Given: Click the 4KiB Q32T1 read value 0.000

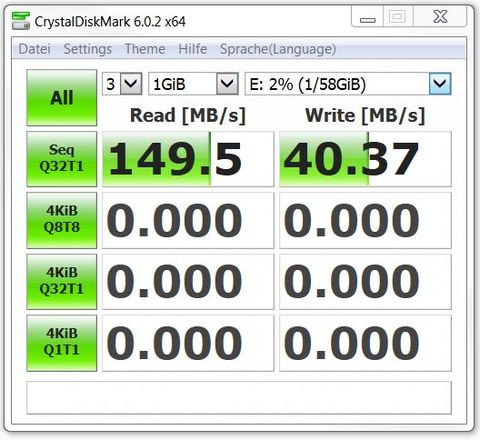Looking at the screenshot, I should 188,282.
